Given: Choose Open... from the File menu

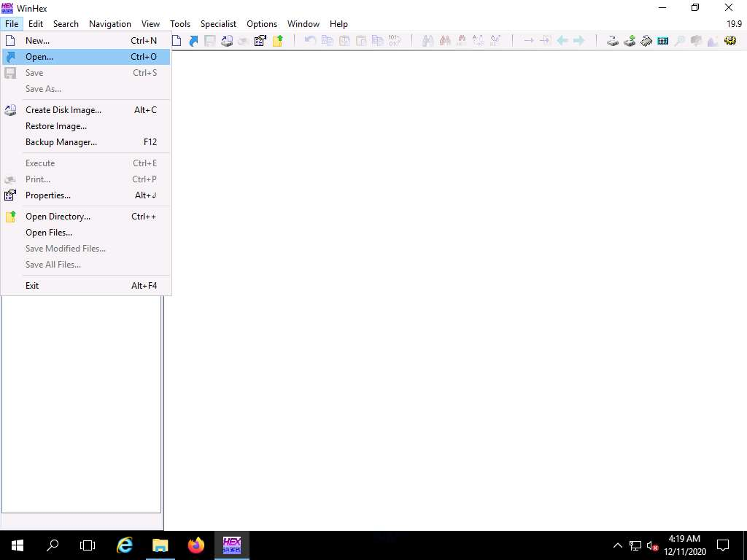Looking at the screenshot, I should [x=86, y=57].
